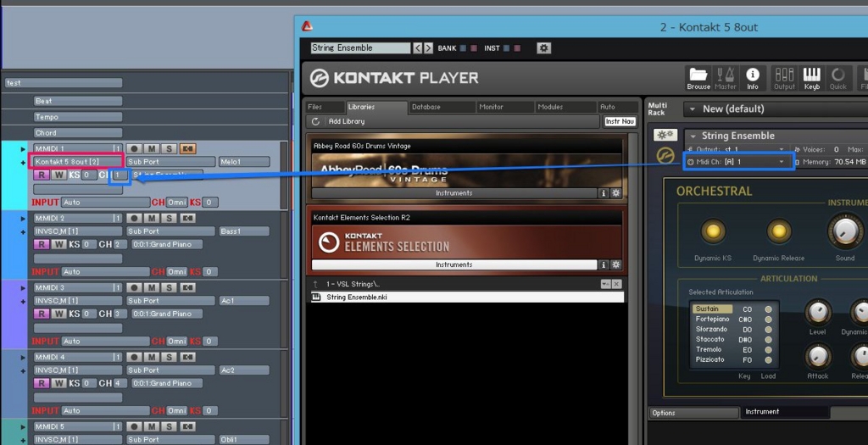Image resolution: width=868 pixels, height=445 pixels.
Task: Click the Add Library button
Action: [346, 121]
